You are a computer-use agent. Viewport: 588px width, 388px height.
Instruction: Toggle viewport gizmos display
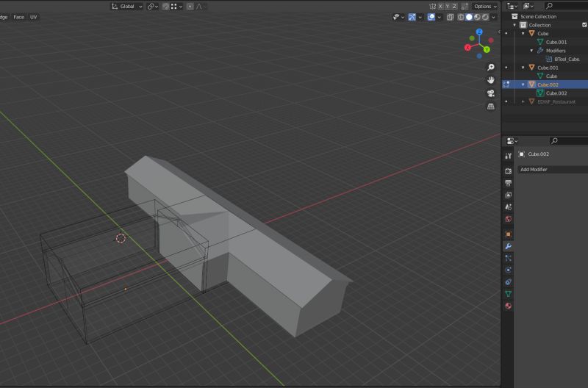(412, 17)
